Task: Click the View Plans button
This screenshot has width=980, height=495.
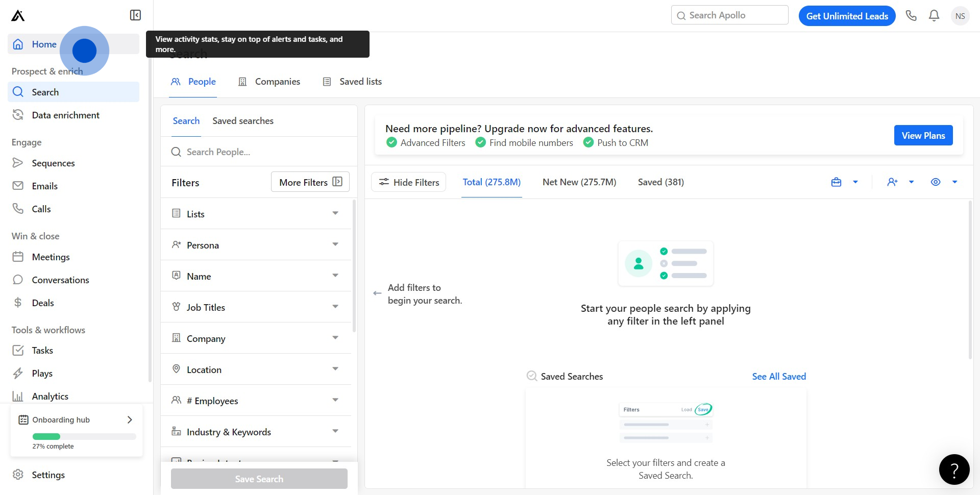Action: coord(923,136)
